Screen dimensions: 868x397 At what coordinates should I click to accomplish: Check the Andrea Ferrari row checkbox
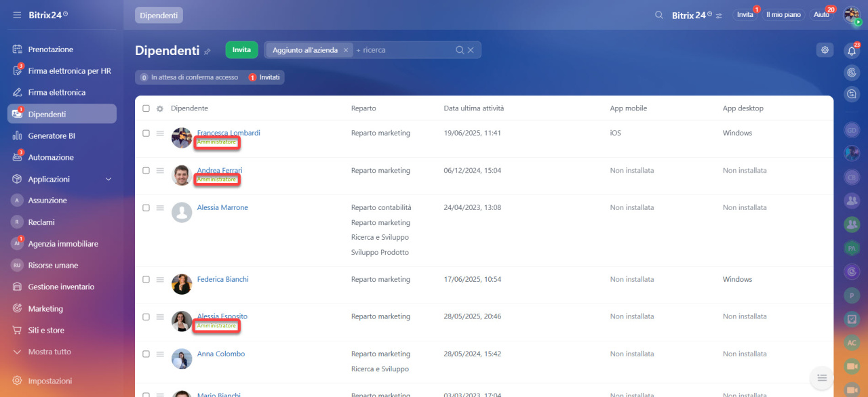[146, 171]
